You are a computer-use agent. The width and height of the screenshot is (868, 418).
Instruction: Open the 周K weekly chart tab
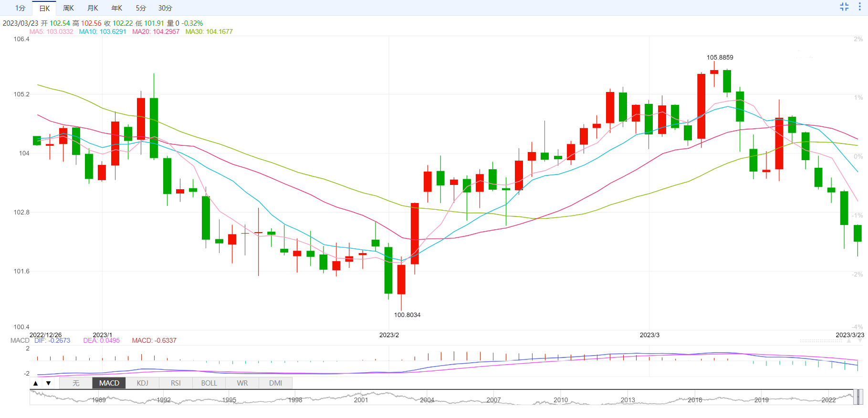pyautogui.click(x=68, y=8)
